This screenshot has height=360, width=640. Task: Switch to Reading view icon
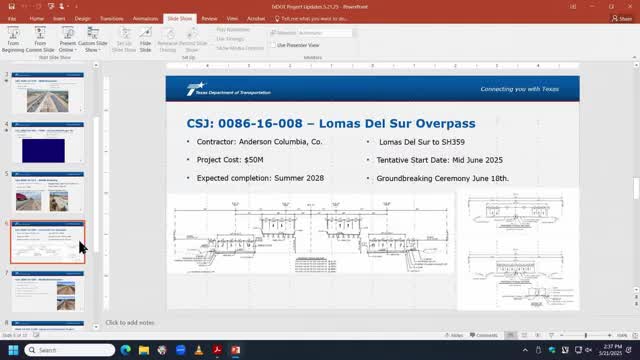(x=538, y=335)
